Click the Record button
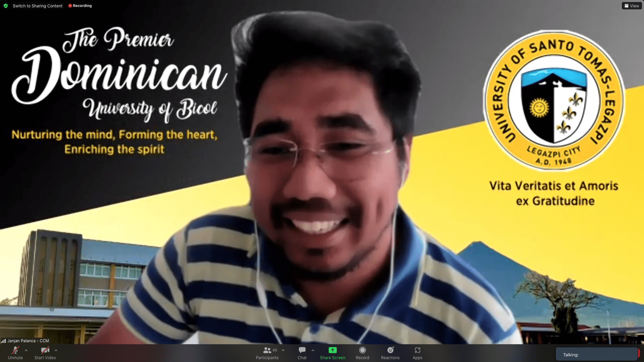 362,353
